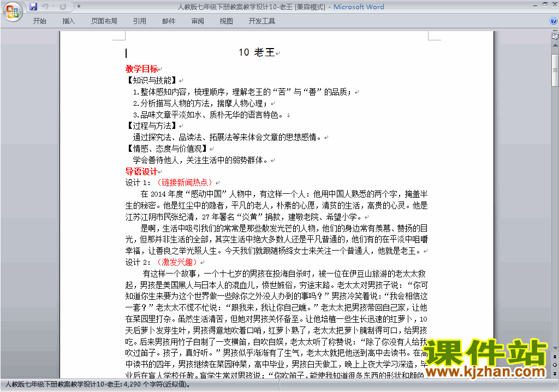Switch to the 视图 tab
This screenshot has width=559, height=392.
click(227, 21)
